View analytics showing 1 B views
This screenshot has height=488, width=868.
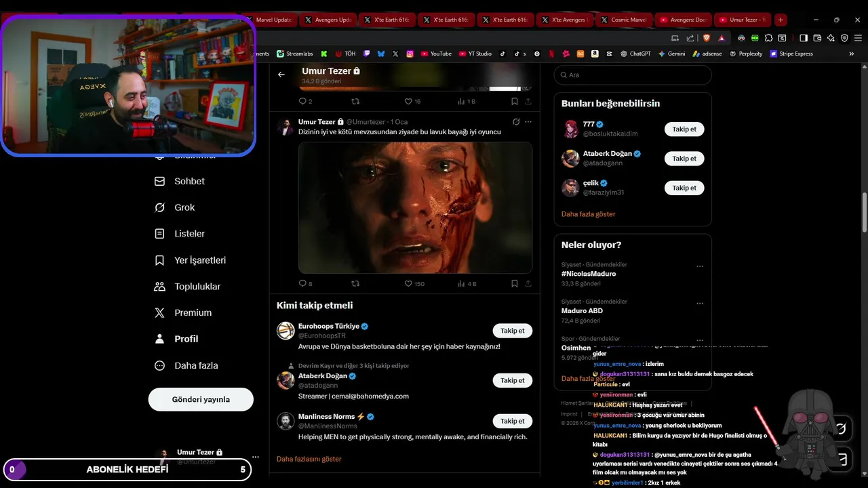[467, 101]
